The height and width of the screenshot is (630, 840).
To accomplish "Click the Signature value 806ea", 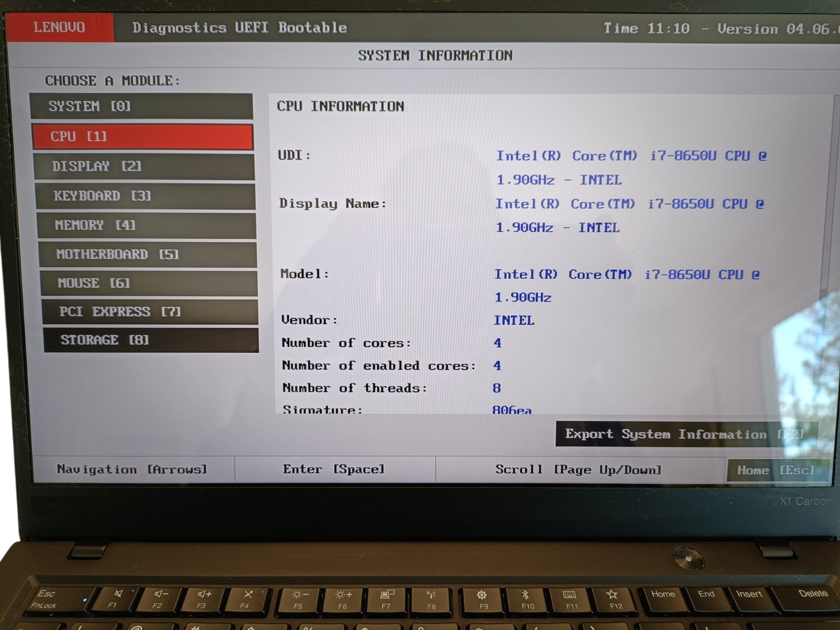I will [512, 409].
